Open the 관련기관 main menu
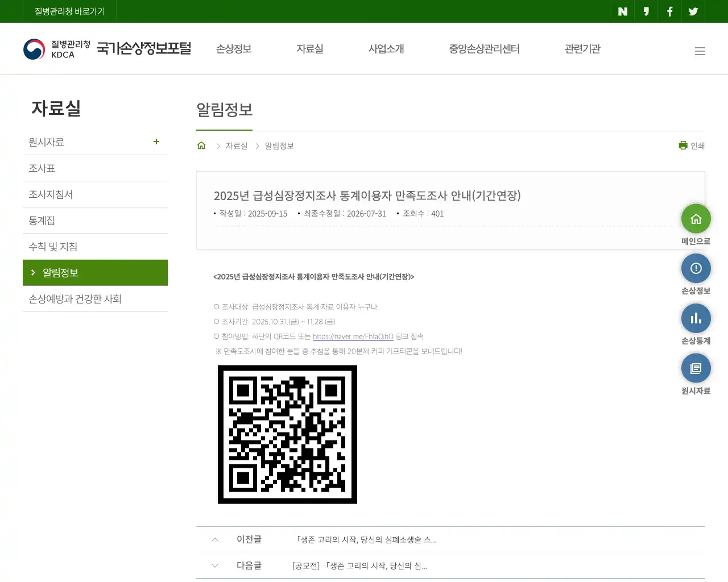 coord(582,49)
